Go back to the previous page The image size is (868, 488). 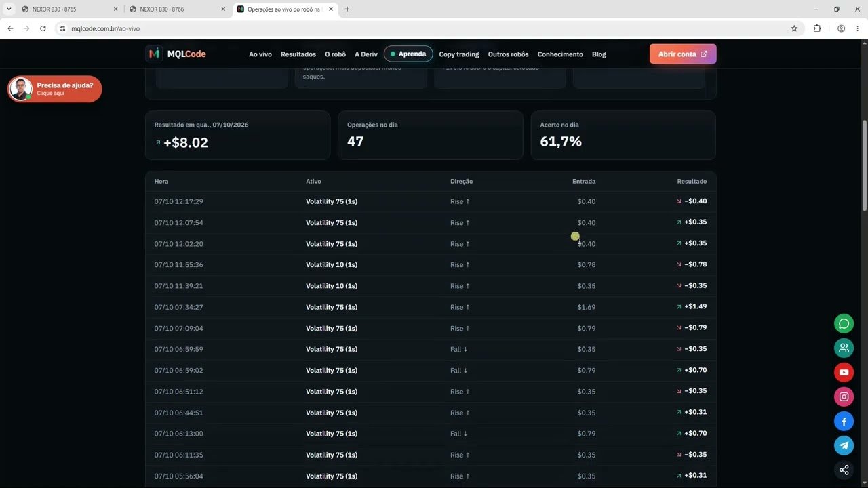coord(10,28)
